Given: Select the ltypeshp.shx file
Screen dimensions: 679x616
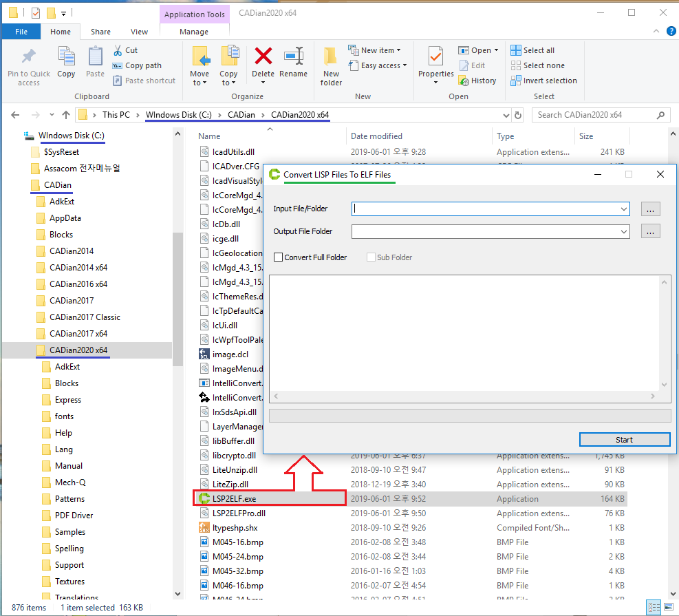Looking at the screenshot, I should pos(235,528).
